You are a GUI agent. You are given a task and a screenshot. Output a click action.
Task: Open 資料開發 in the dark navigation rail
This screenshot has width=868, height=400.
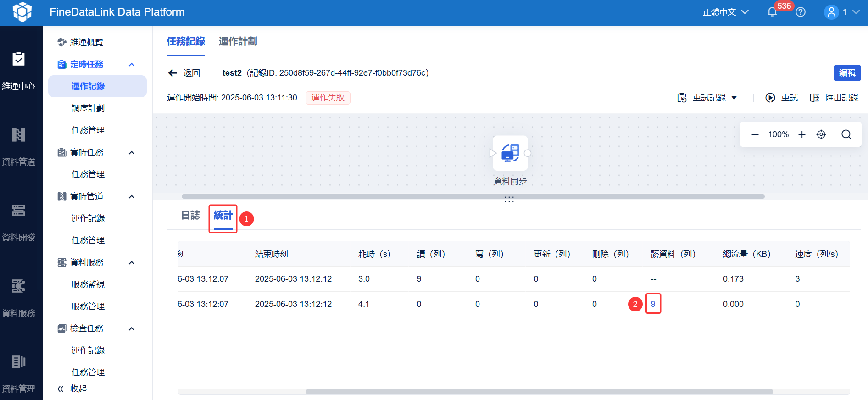tap(18, 222)
